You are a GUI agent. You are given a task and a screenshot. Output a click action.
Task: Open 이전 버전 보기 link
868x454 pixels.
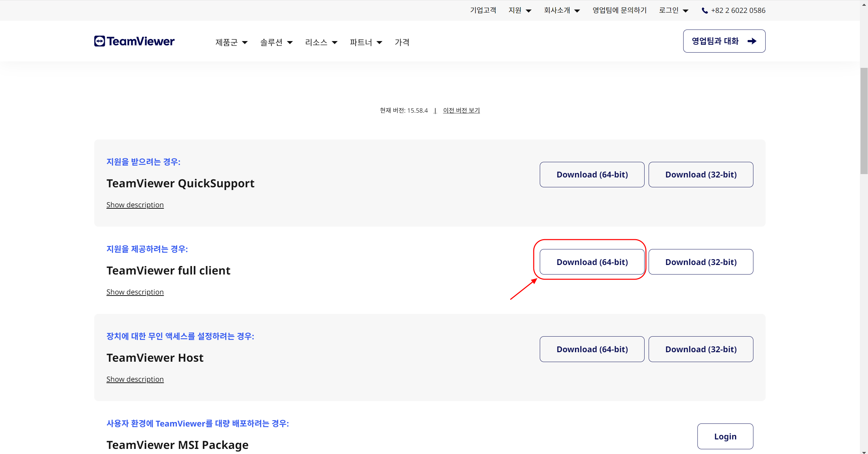[x=461, y=110]
